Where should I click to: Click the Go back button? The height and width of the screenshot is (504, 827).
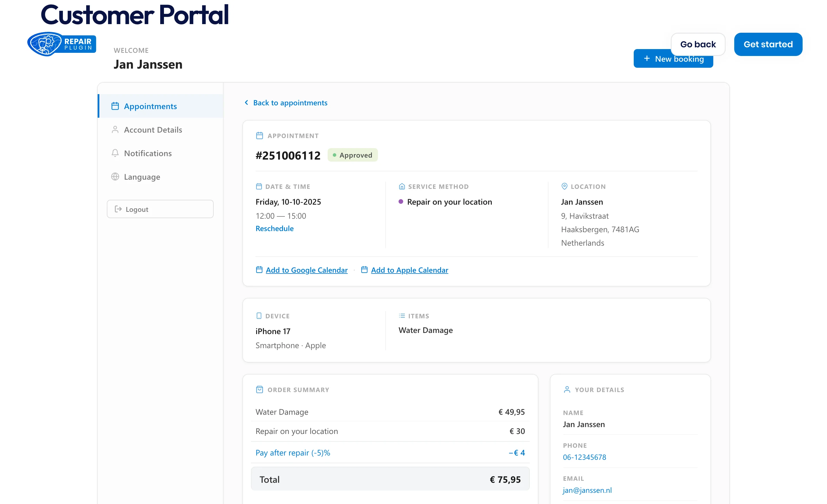698,44
